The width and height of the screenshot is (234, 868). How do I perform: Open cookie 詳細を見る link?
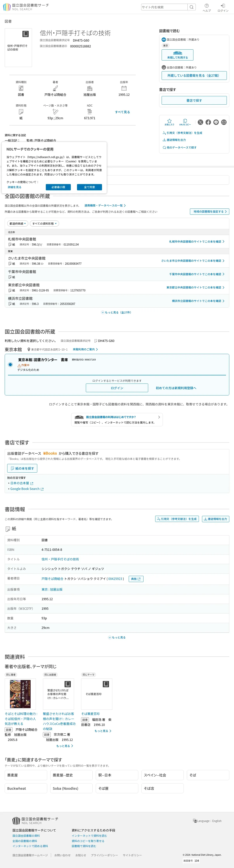(x=14, y=187)
